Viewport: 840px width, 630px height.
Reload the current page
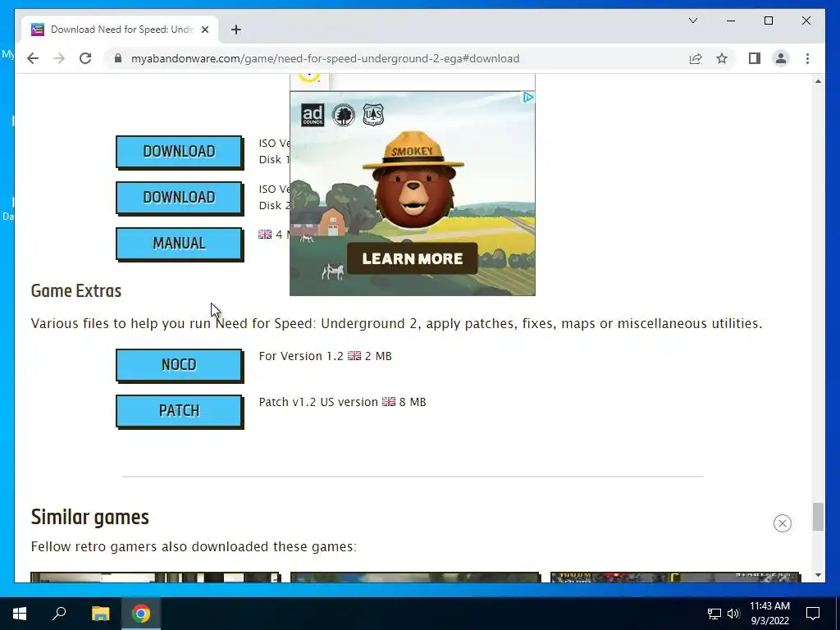pos(85,58)
